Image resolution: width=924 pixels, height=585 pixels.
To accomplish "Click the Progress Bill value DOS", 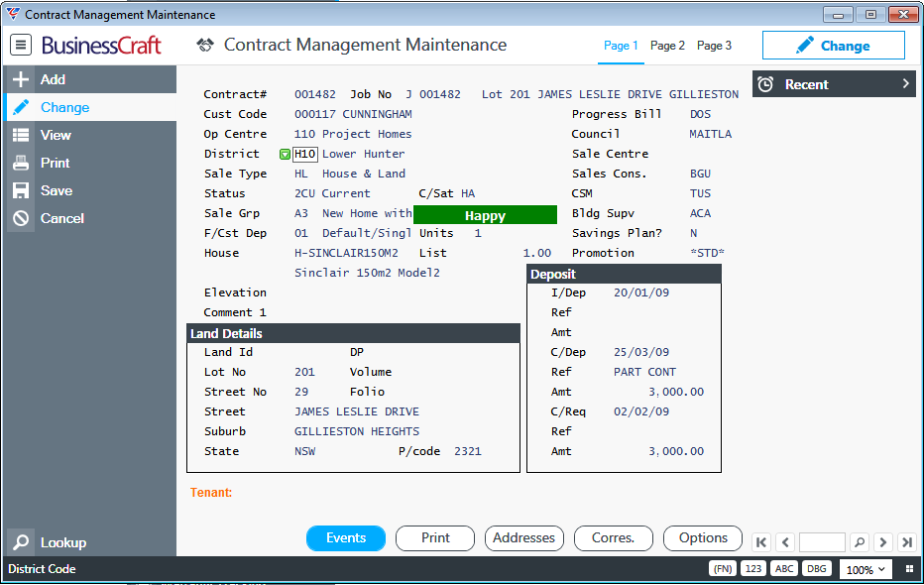I will point(700,114).
